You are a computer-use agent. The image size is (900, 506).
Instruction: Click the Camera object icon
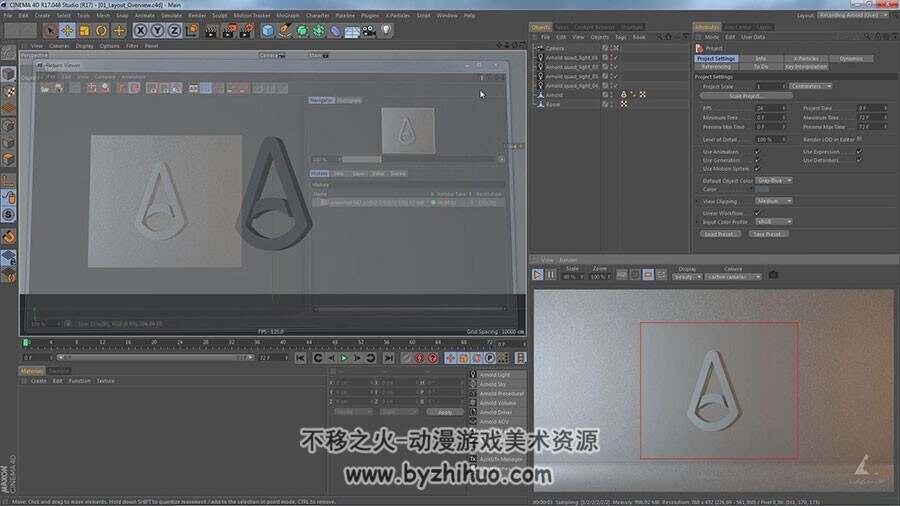coord(369,30)
